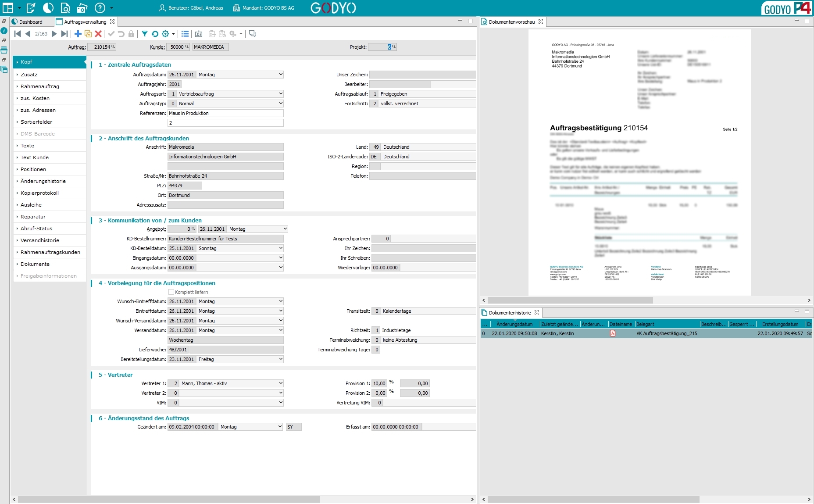Switch to list view icon
This screenshot has width=814, height=504.
[x=185, y=34]
